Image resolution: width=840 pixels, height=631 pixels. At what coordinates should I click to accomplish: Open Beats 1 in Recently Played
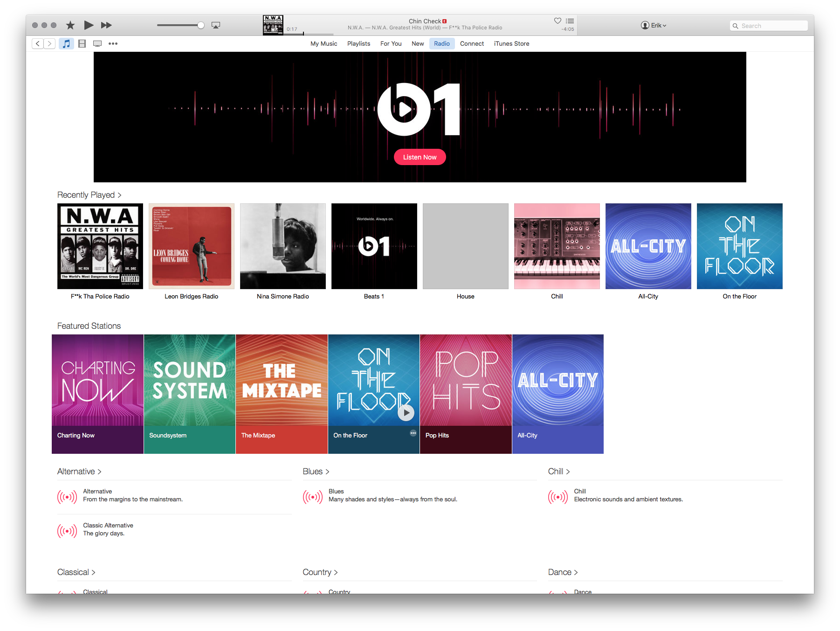[374, 246]
